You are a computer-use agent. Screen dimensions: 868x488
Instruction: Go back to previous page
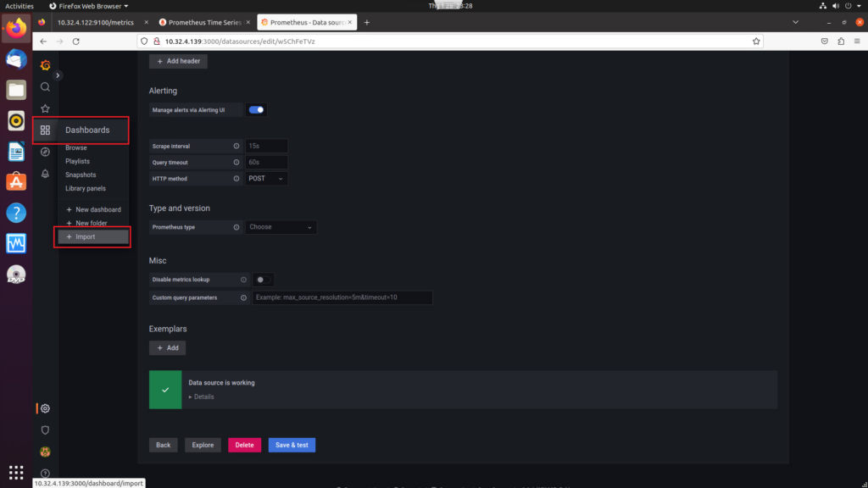pyautogui.click(x=43, y=42)
